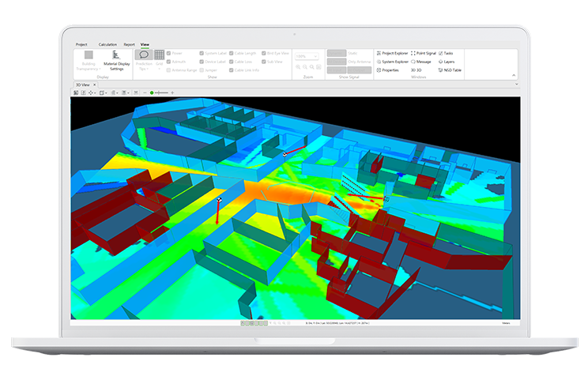Select the View ribbon tab
The width and height of the screenshot is (588, 380).
[145, 44]
